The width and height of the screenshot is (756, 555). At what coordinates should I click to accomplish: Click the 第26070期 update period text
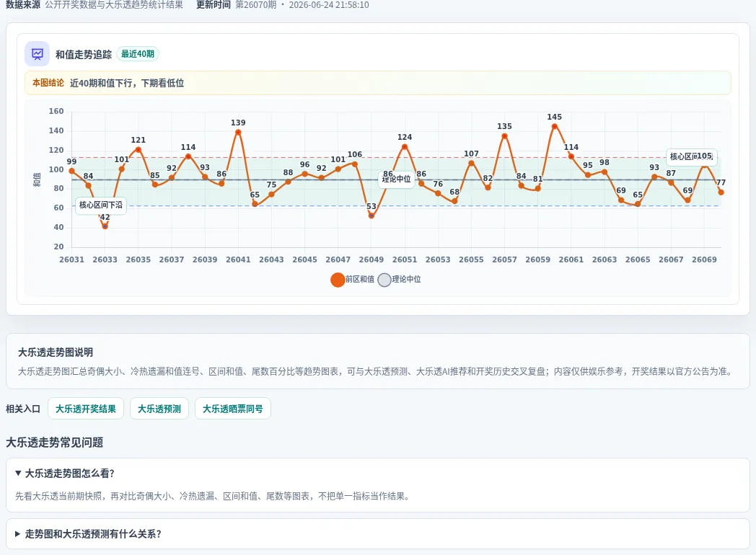click(x=255, y=5)
